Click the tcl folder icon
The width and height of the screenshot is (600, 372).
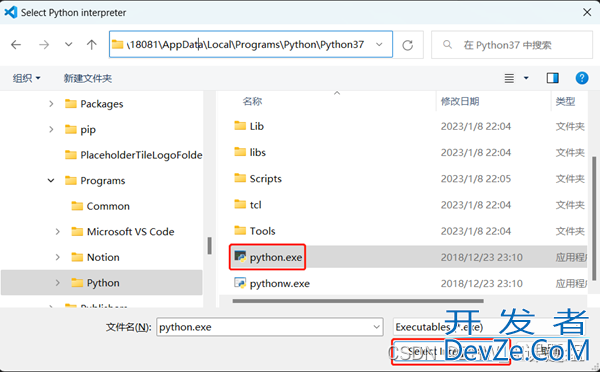coord(240,204)
